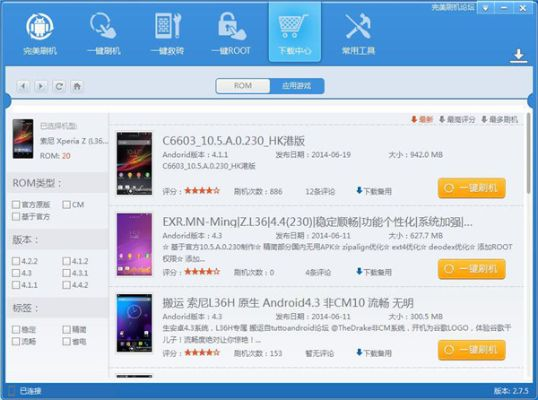Screen dimensions: 538x400
Task: Click 下载备用 for the 搬运 索尼L36H ROM
Action: 374,353
